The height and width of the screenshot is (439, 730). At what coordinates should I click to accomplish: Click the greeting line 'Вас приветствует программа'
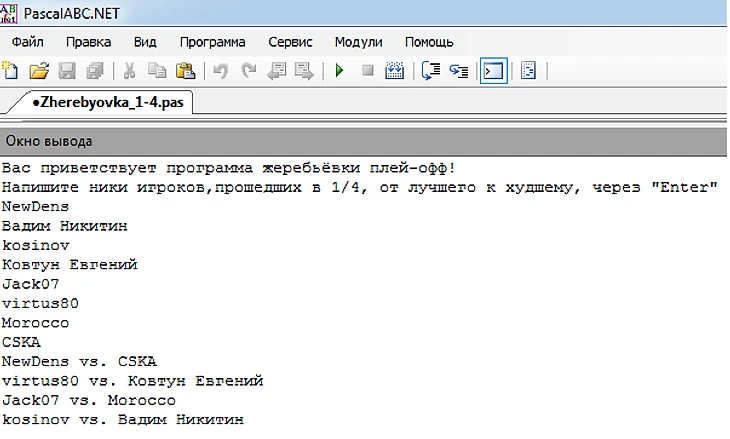point(229,168)
